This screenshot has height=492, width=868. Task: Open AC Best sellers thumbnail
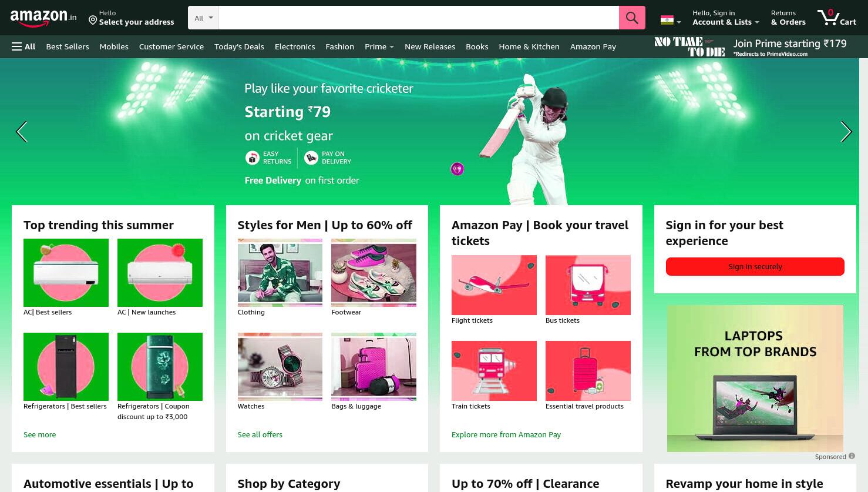coord(66,273)
